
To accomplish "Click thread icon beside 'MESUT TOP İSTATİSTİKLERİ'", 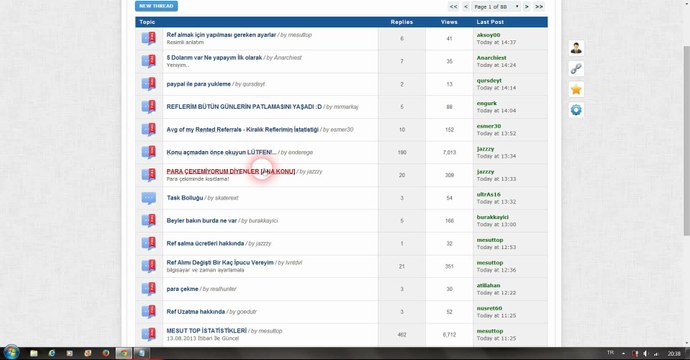I will pyautogui.click(x=149, y=334).
